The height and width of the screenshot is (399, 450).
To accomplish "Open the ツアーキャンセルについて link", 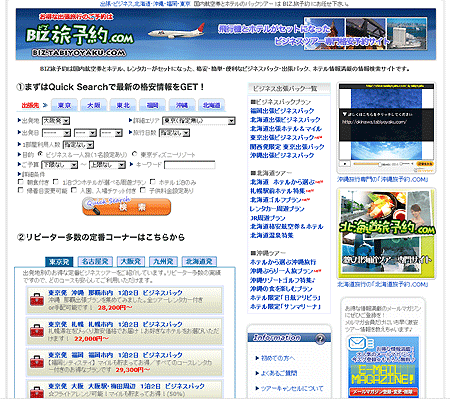I will pos(292,388).
